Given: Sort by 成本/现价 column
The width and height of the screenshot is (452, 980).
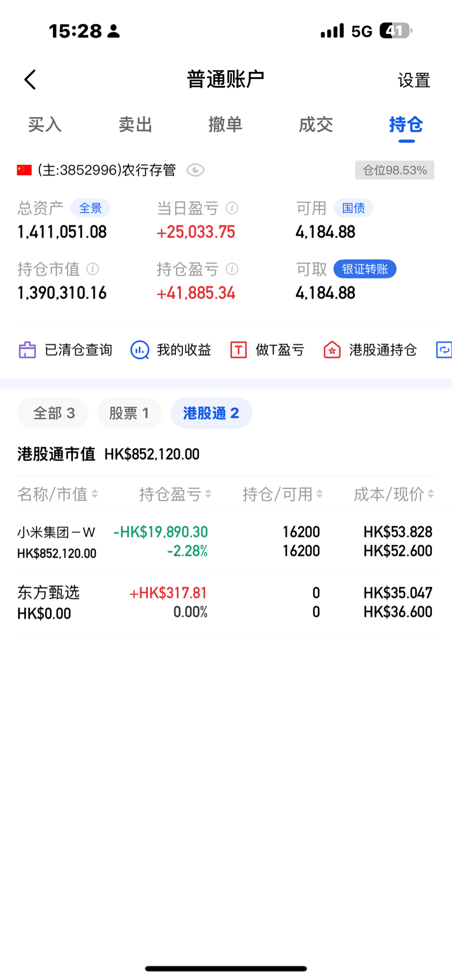Looking at the screenshot, I should [394, 494].
